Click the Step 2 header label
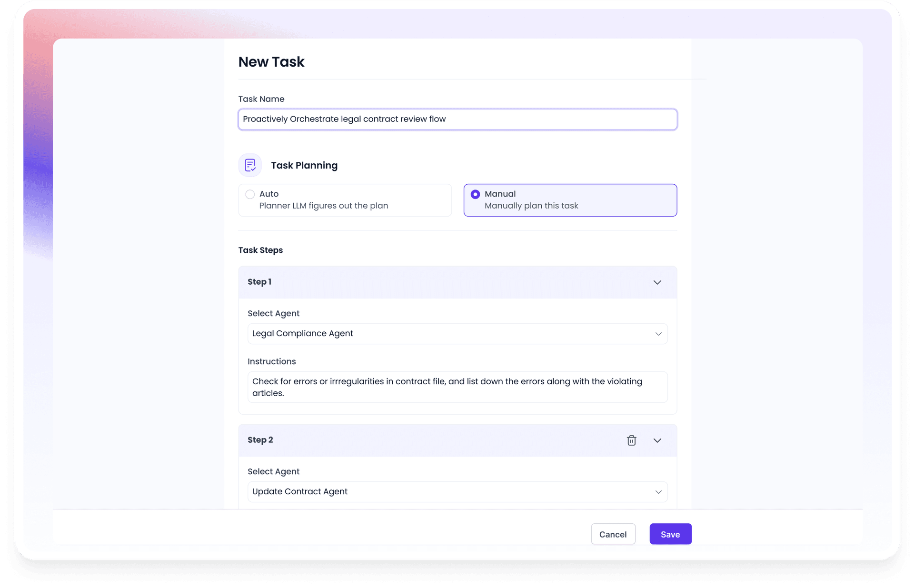The width and height of the screenshot is (914, 588). tap(260, 440)
